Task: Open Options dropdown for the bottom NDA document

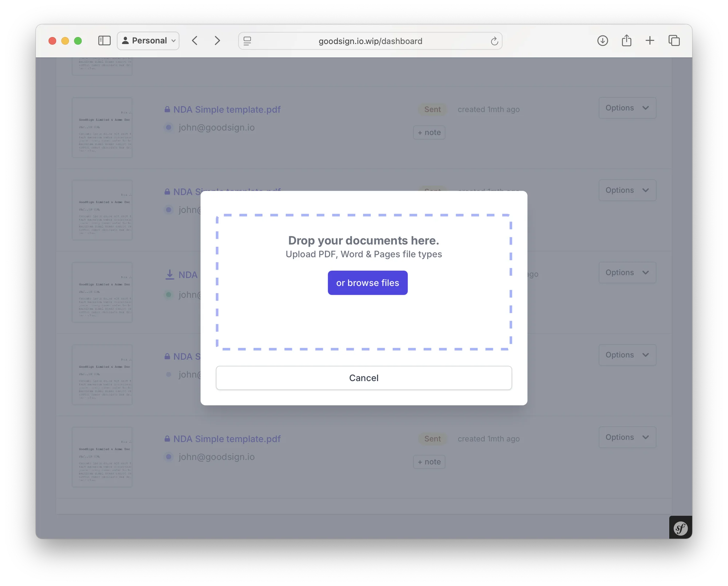Action: click(627, 437)
